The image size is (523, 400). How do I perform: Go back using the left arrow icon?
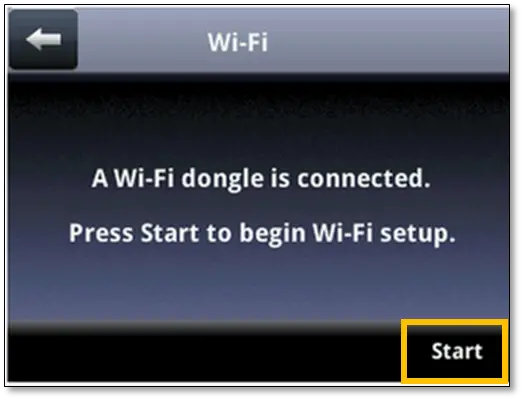(43, 39)
